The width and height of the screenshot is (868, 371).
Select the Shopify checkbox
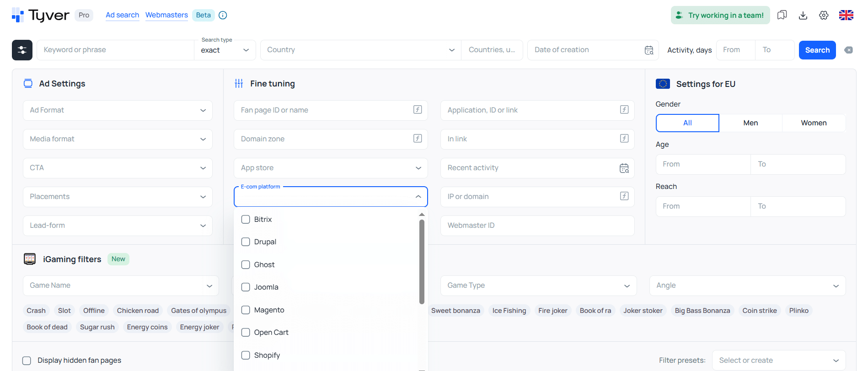click(x=246, y=355)
